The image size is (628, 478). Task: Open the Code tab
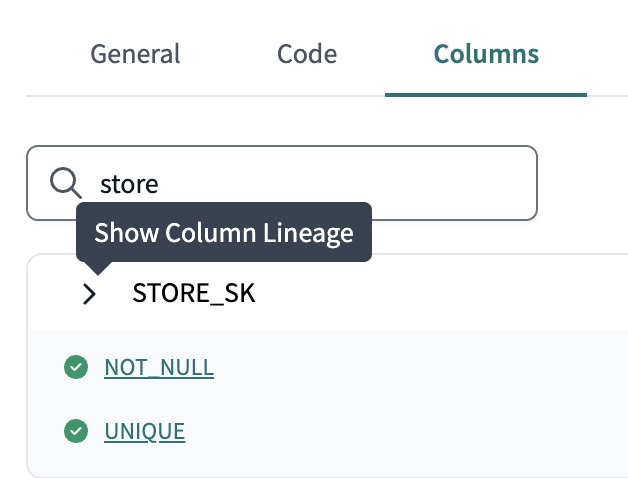pyautogui.click(x=307, y=54)
